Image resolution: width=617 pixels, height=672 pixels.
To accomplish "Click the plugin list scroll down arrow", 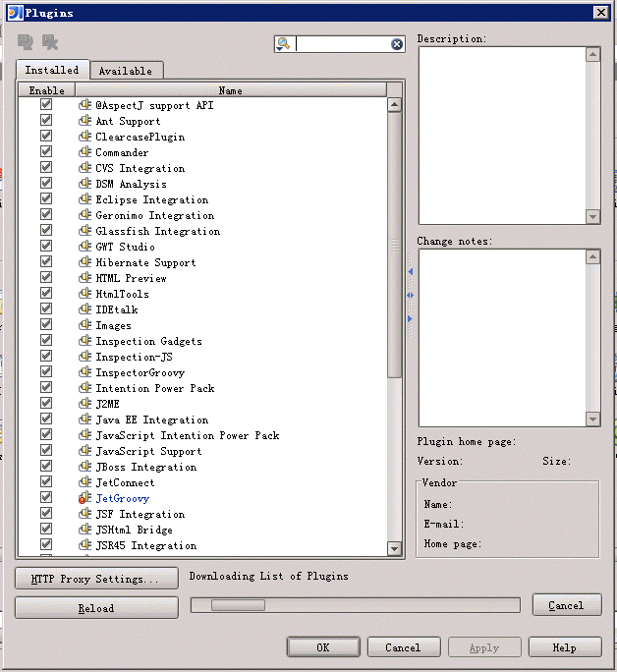I will 394,548.
